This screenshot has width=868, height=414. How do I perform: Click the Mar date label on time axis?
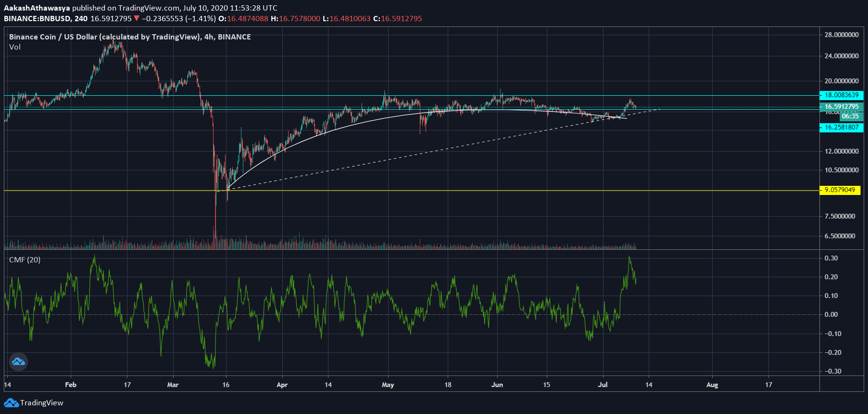coord(173,385)
